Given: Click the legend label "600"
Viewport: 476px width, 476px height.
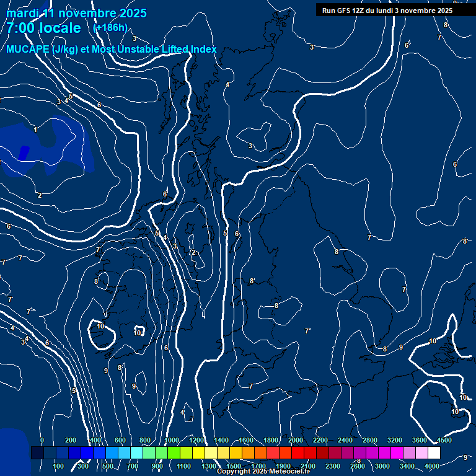Looking at the screenshot, I should (x=120, y=440).
